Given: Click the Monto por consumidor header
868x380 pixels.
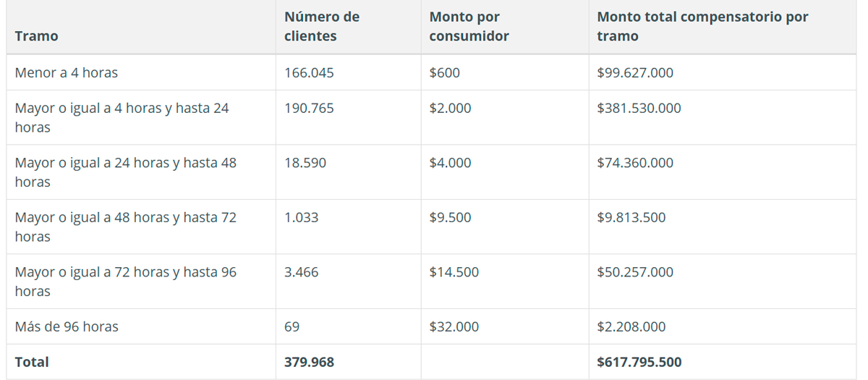Looking at the screenshot, I should [469, 26].
